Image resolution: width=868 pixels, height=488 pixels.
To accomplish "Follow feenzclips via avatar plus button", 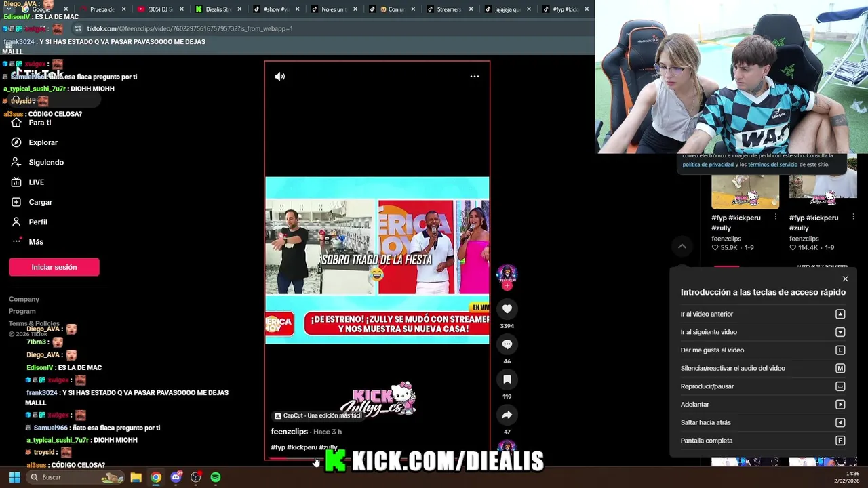I will tap(507, 286).
